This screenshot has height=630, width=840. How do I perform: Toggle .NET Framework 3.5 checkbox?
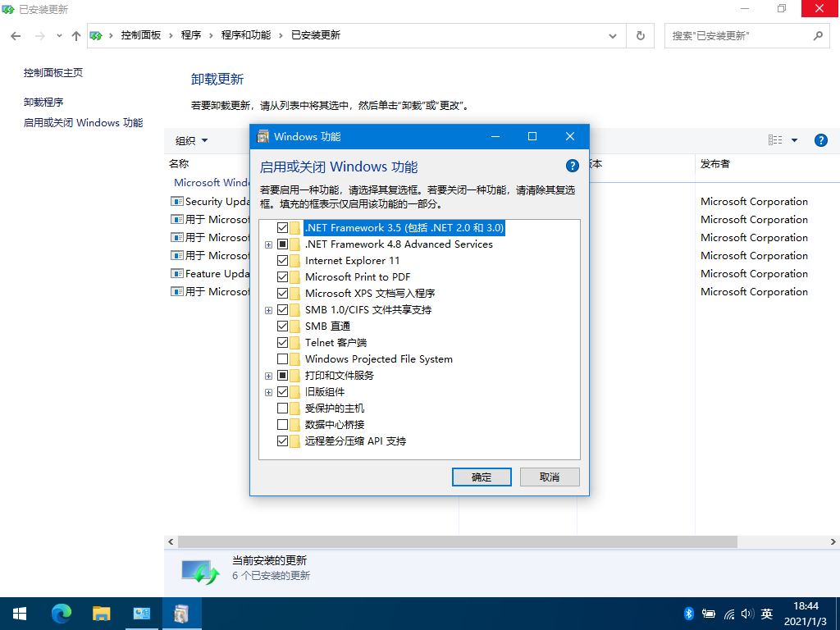[x=282, y=228]
